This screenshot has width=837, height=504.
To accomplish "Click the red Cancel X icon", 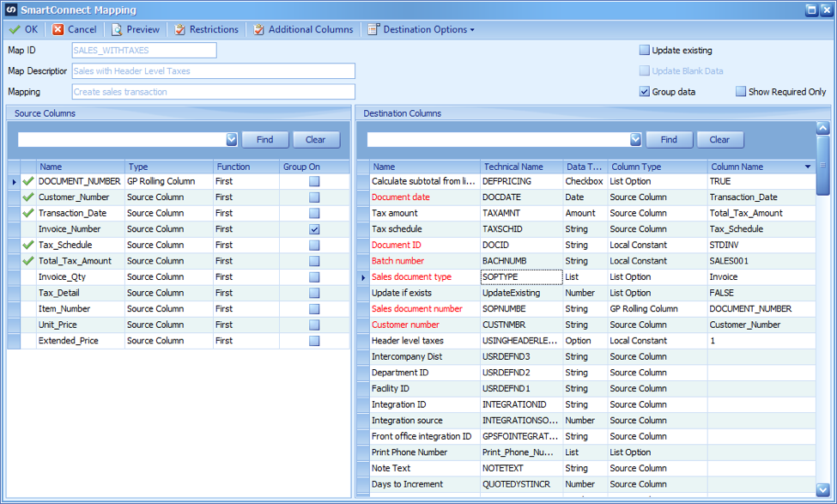I will (x=58, y=29).
